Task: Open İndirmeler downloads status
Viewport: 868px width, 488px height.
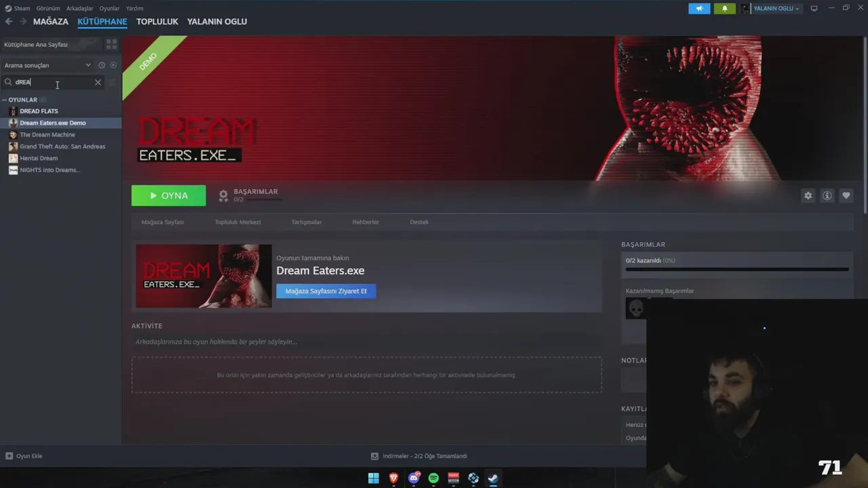Action: (x=419, y=456)
